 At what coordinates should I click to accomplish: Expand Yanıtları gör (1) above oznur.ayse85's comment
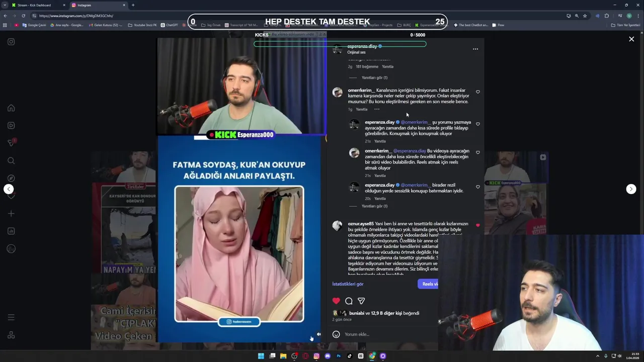374,206
